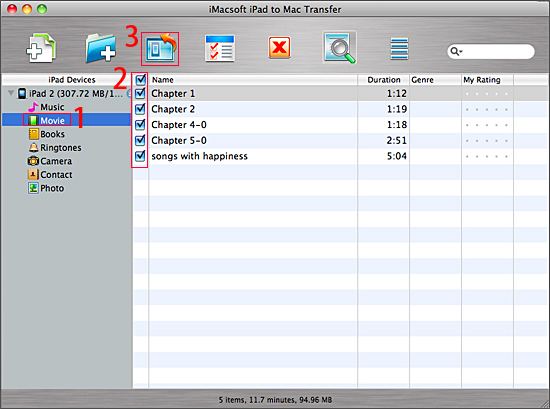Open the checklist playlist icon in toolbar
550x409 pixels.
click(220, 48)
